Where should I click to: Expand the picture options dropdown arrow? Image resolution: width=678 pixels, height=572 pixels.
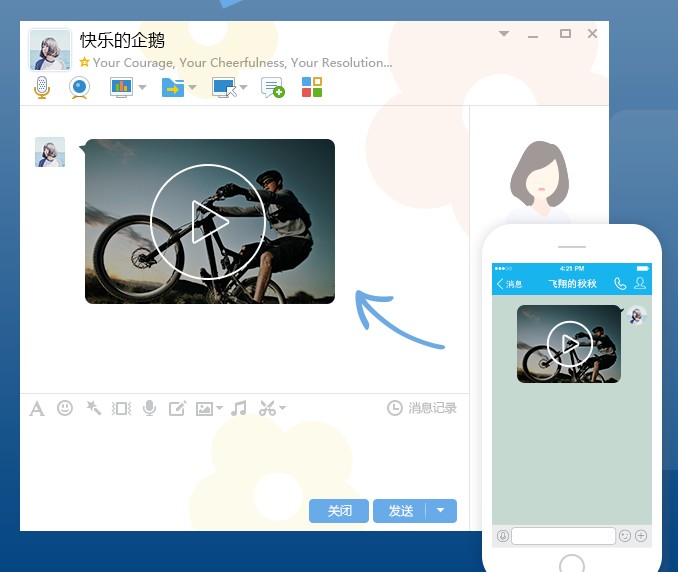point(219,408)
